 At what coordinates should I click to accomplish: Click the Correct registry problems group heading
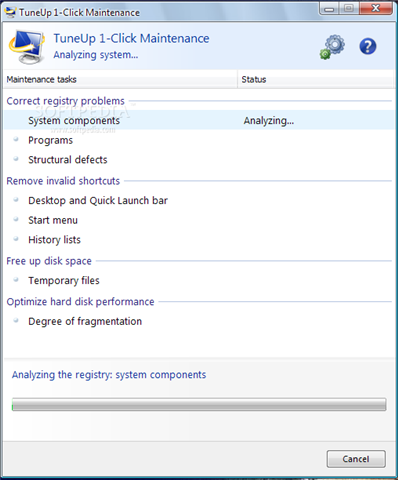pos(65,101)
